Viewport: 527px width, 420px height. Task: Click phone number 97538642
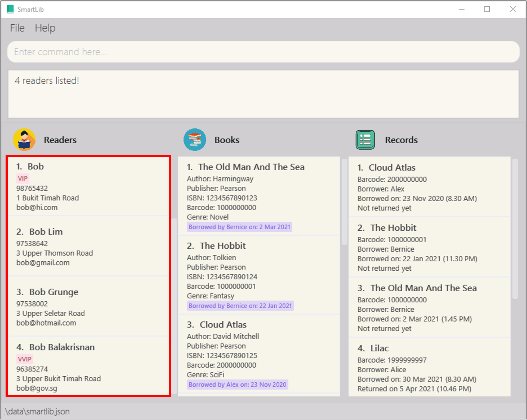[x=32, y=244]
